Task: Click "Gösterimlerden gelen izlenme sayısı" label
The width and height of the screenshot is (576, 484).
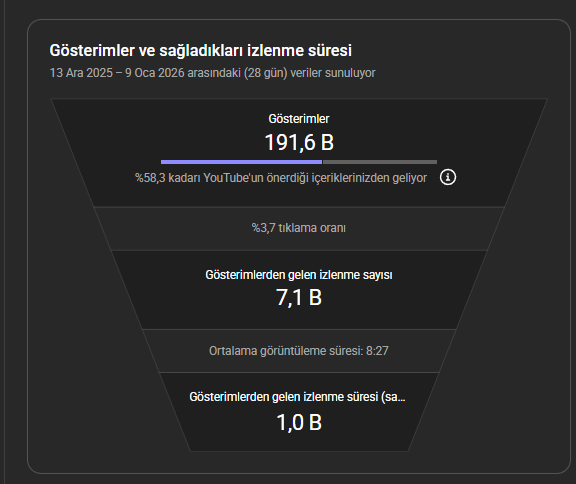Action: click(x=299, y=275)
